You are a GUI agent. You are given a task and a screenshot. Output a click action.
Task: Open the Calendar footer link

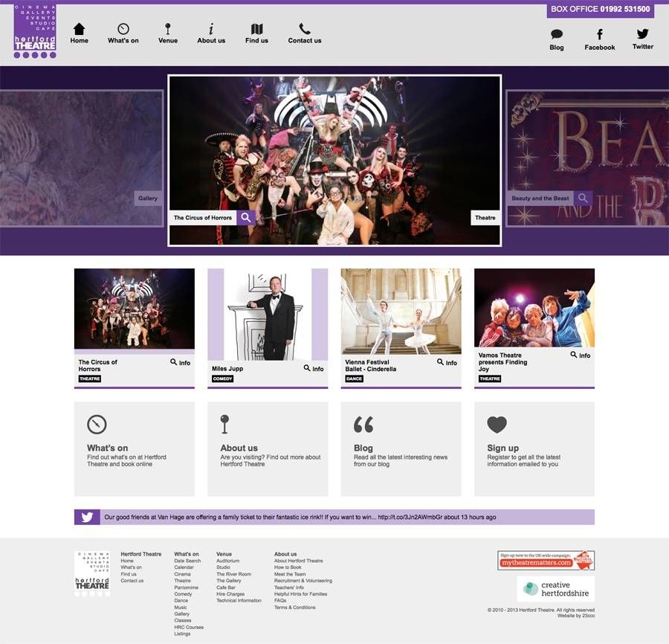pos(184,567)
